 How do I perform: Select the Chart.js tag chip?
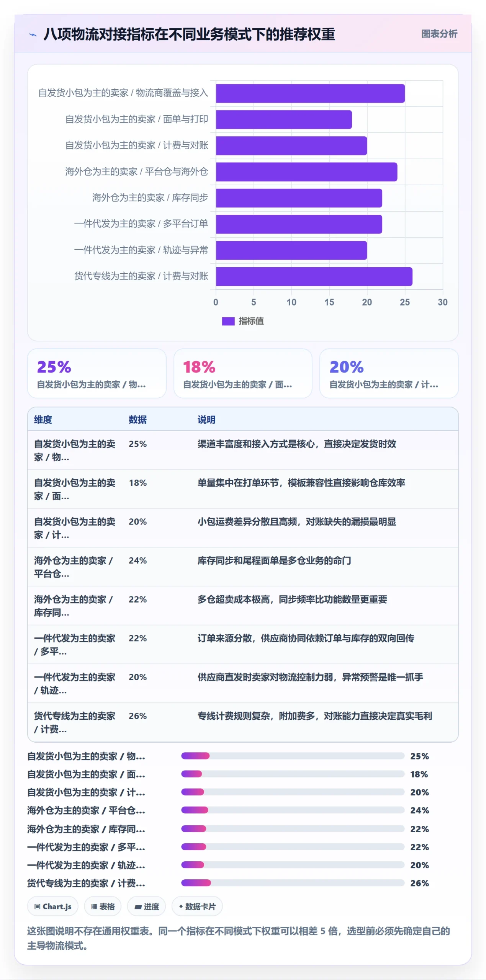[52, 906]
